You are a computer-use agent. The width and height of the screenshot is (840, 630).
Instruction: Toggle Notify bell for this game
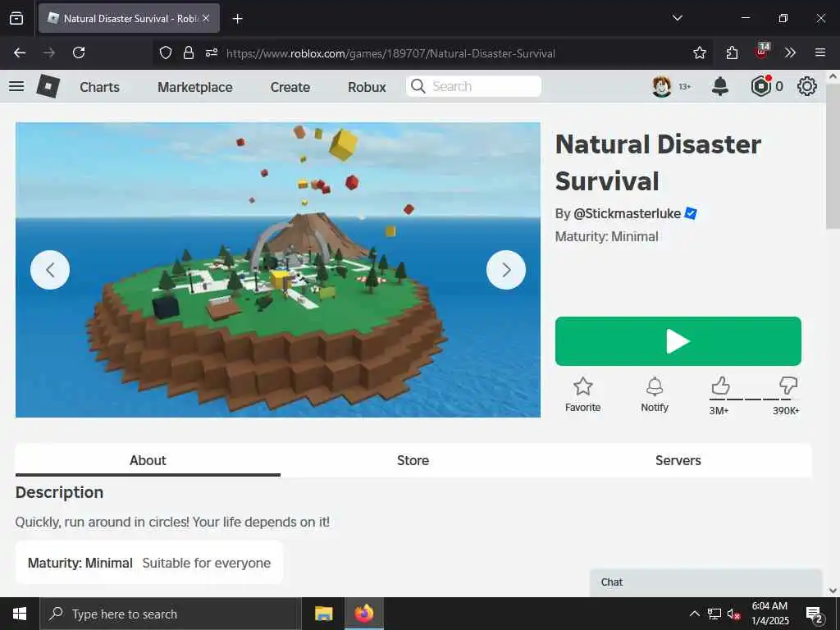[655, 395]
